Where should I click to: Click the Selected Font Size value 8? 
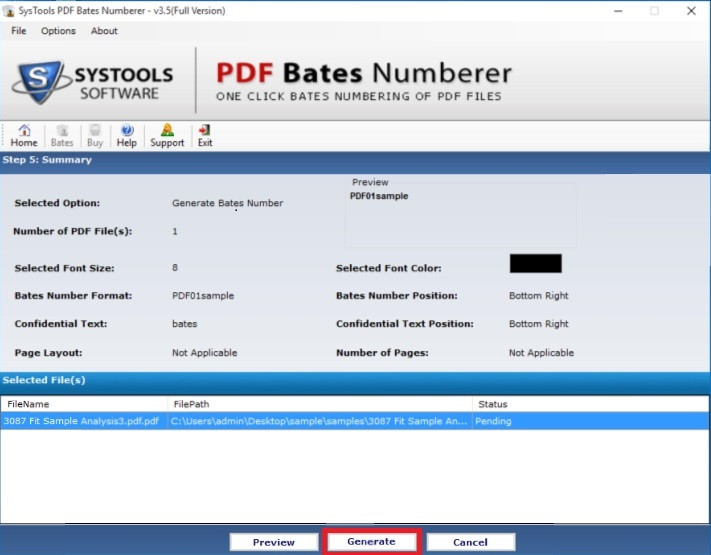175,268
